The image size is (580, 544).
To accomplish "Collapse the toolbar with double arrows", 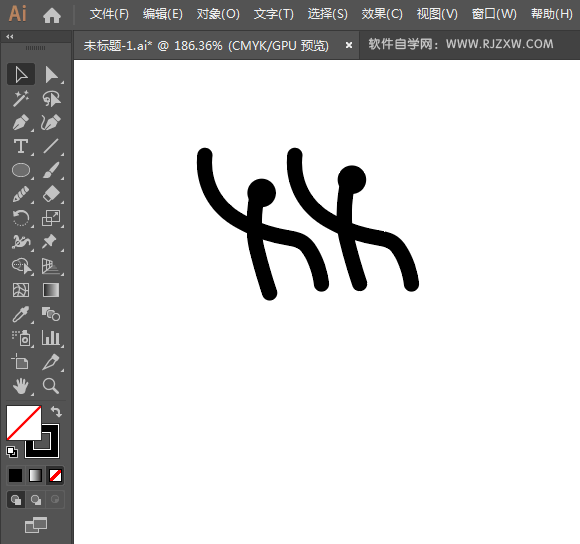I will [10, 37].
